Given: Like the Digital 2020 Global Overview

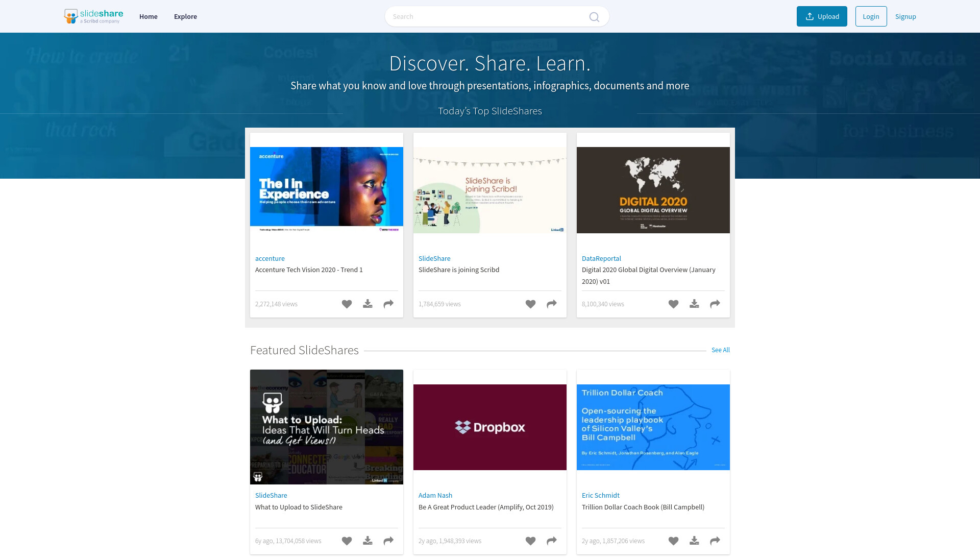Looking at the screenshot, I should (673, 304).
